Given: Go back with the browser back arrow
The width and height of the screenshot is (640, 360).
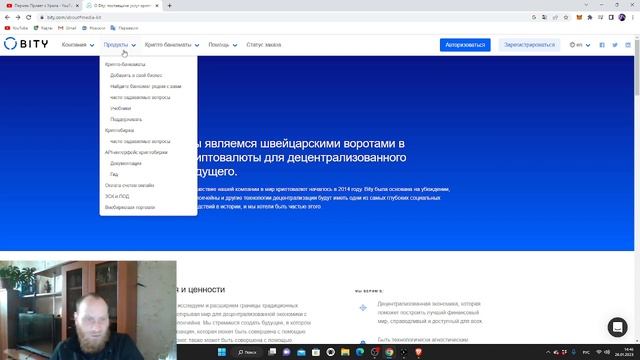Looking at the screenshot, I should 7,18.
